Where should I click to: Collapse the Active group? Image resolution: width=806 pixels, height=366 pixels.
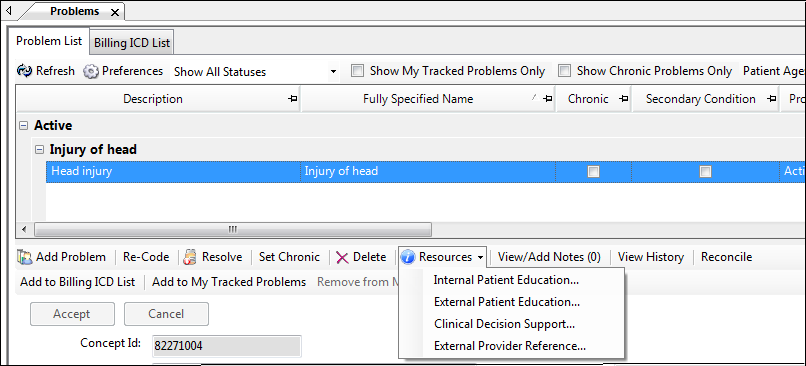pyautogui.click(x=23, y=125)
